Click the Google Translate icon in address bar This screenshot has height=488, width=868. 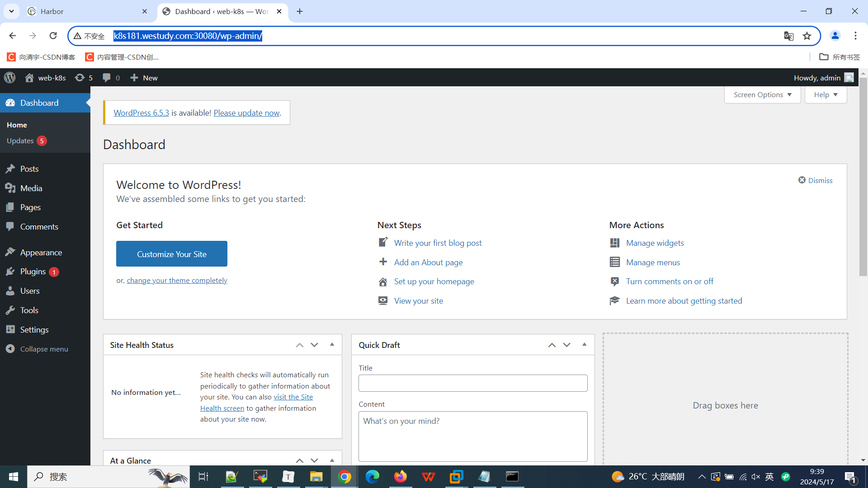[788, 36]
